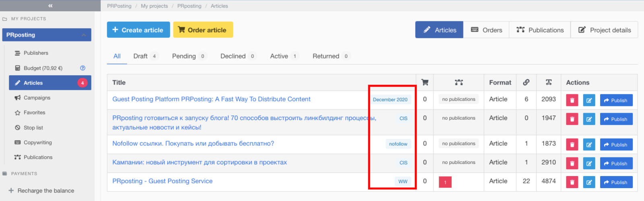This screenshot has width=644, height=201.
Task: Open Stop list in sidebar
Action: pos(29,128)
